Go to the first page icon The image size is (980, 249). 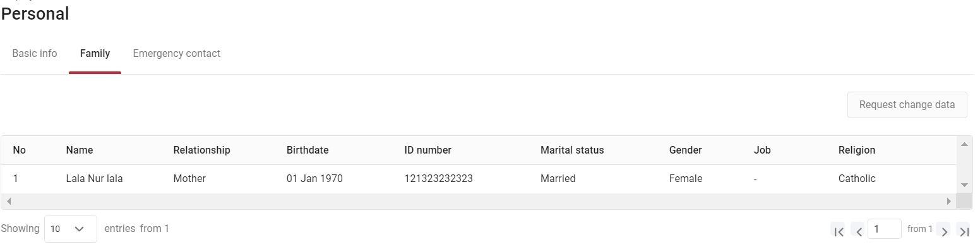838,230
